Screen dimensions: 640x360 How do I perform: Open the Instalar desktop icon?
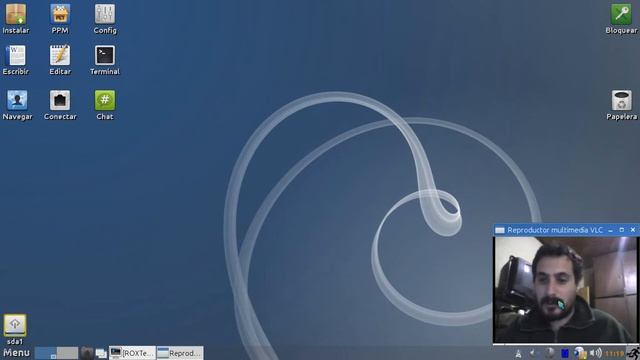coord(16,18)
